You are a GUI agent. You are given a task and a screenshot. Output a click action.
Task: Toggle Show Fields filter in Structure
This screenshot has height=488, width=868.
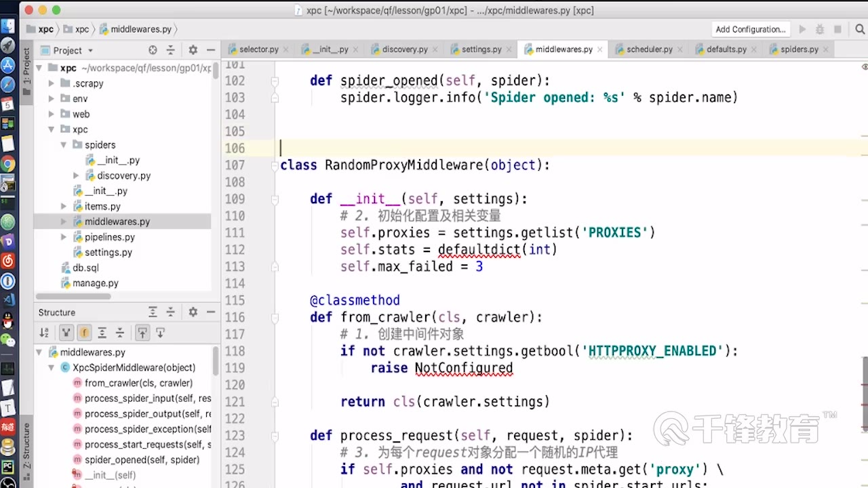[x=84, y=333]
